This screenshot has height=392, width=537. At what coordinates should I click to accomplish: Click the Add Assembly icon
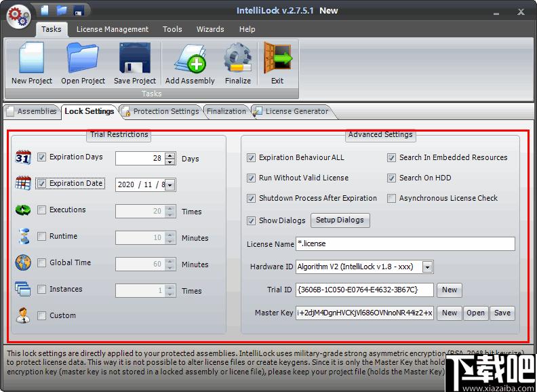(x=190, y=58)
